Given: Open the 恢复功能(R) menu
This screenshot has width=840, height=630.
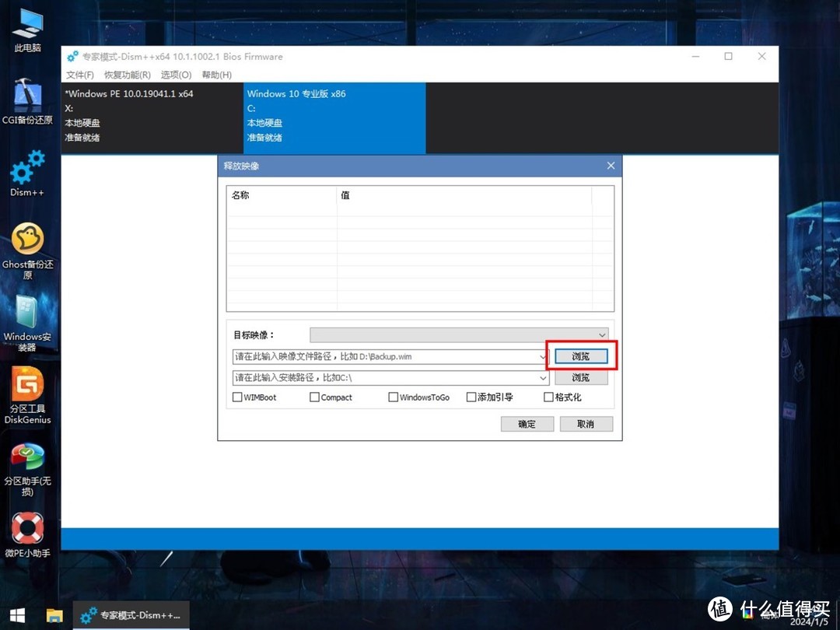Looking at the screenshot, I should [x=127, y=75].
